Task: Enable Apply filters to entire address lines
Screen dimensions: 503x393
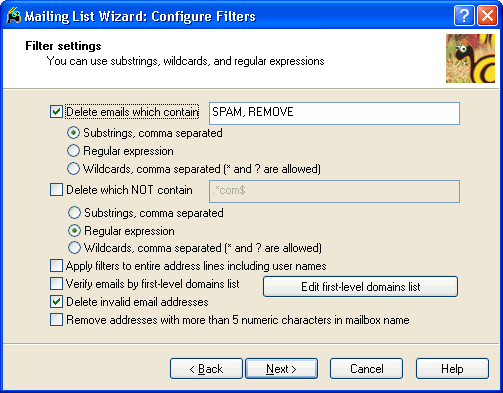Action: (56, 266)
